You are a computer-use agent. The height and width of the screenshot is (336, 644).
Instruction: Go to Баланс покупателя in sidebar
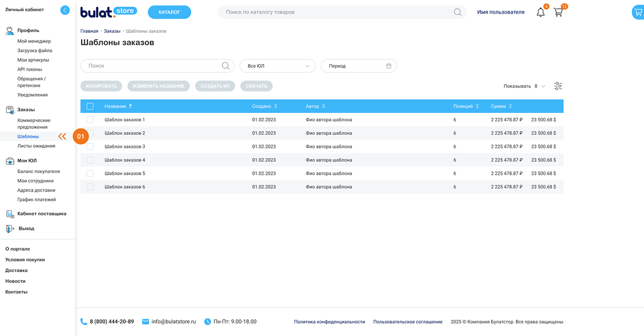point(38,172)
